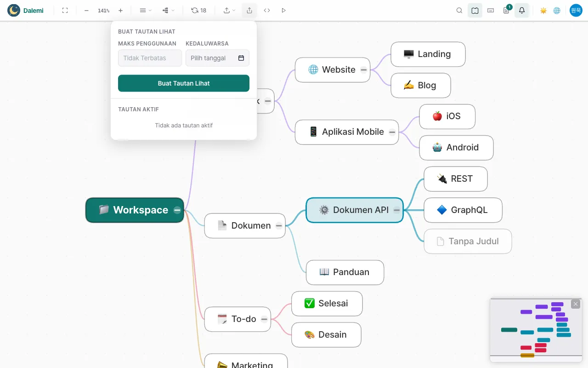Screen dimensions: 588x368
Task: Click the Dalemi logo
Action: [25, 10]
